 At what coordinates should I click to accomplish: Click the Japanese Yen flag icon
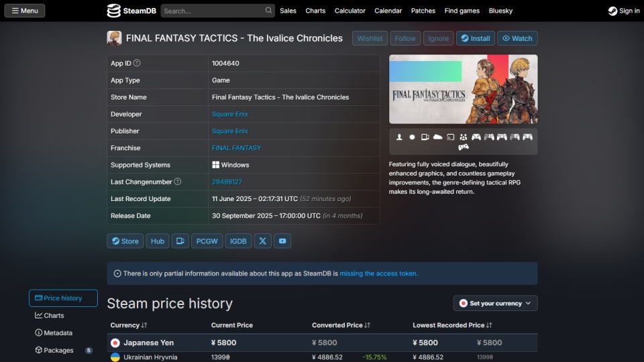(115, 343)
